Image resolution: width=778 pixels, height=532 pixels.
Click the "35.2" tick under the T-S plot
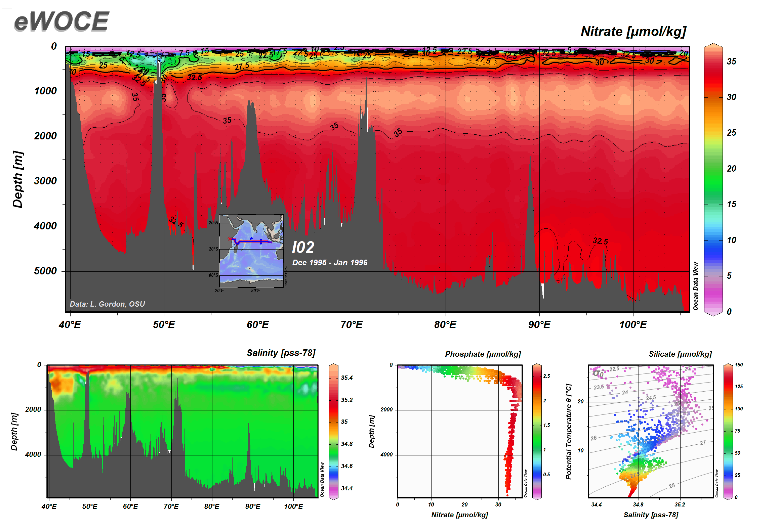click(x=680, y=504)
